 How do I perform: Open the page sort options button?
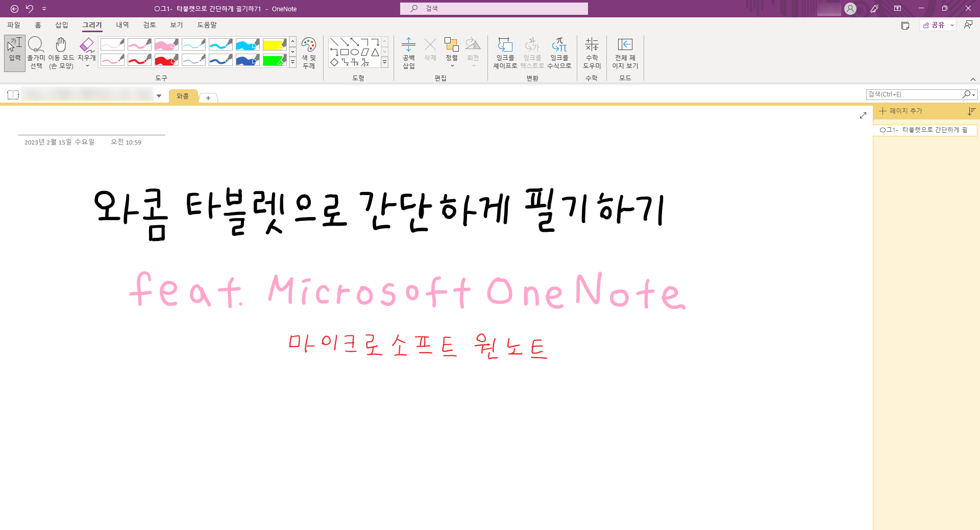tap(972, 111)
